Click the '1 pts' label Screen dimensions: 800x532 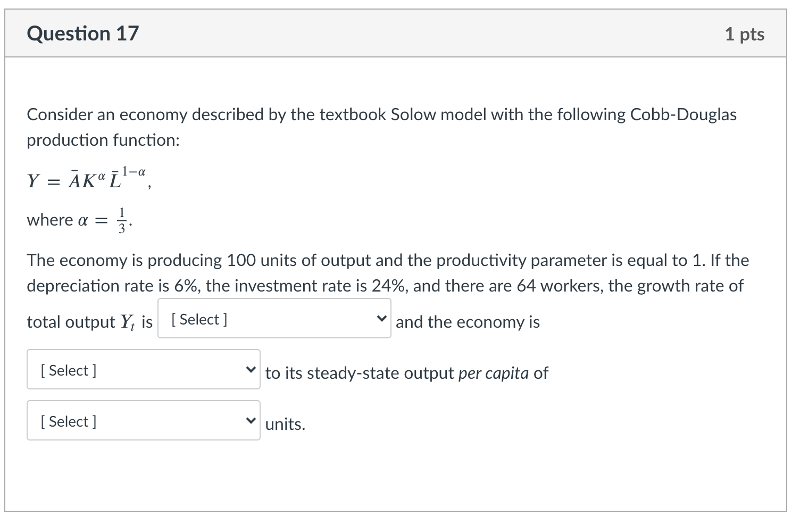(x=745, y=33)
